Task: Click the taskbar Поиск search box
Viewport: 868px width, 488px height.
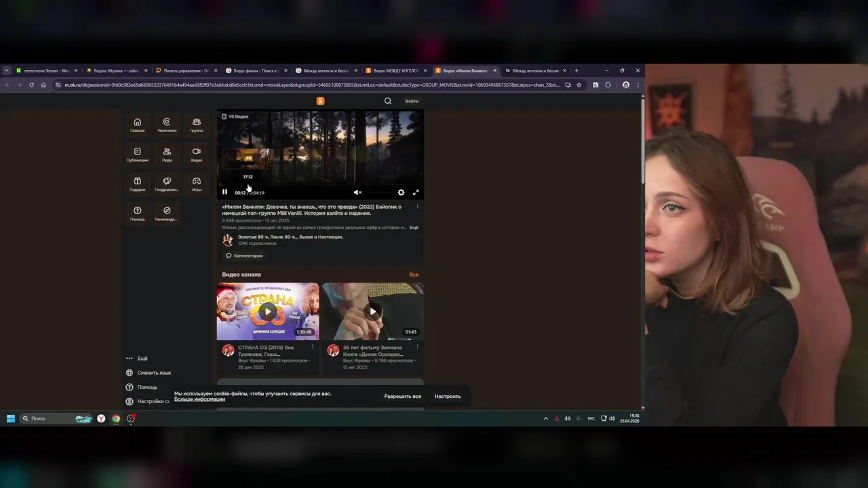Action: point(57,418)
